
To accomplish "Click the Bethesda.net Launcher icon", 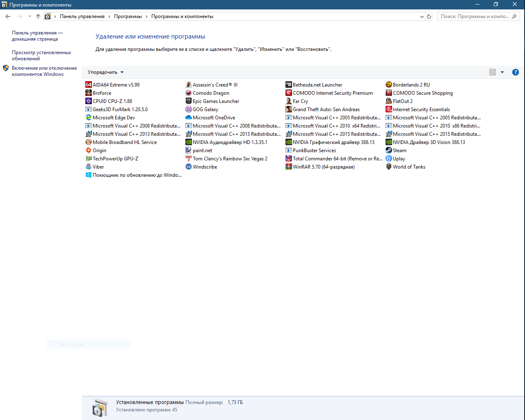I will [x=289, y=85].
